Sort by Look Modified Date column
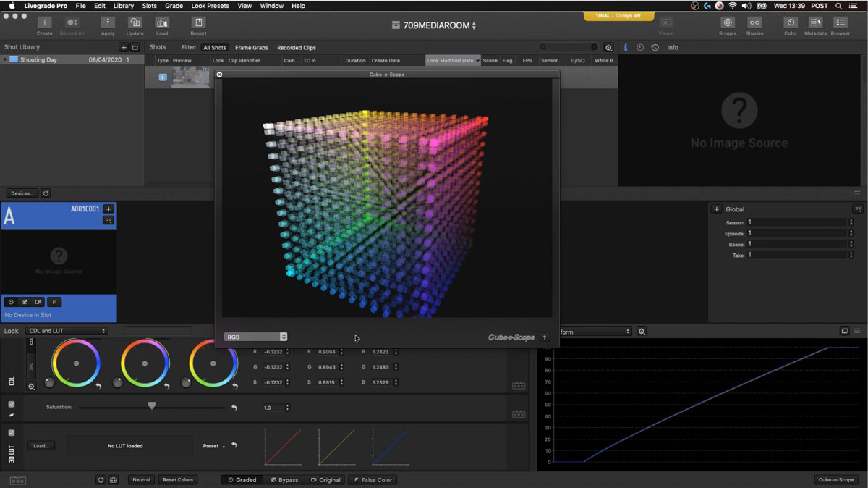The height and width of the screenshot is (488, 868). click(x=454, y=61)
